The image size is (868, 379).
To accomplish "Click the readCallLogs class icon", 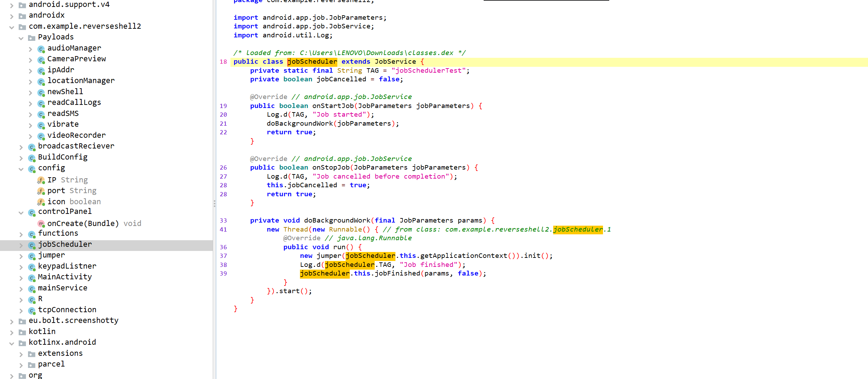I will point(41,103).
